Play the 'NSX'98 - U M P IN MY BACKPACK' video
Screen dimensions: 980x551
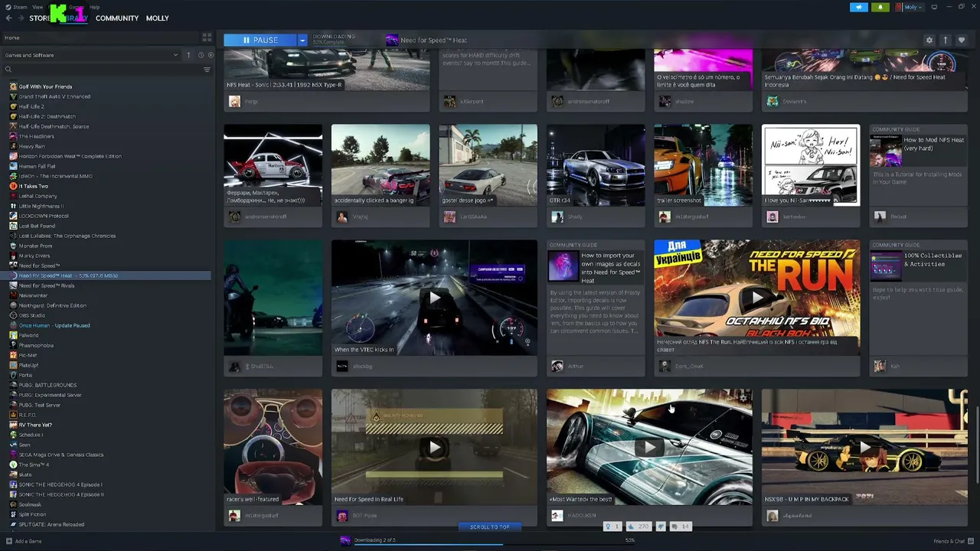pyautogui.click(x=864, y=447)
